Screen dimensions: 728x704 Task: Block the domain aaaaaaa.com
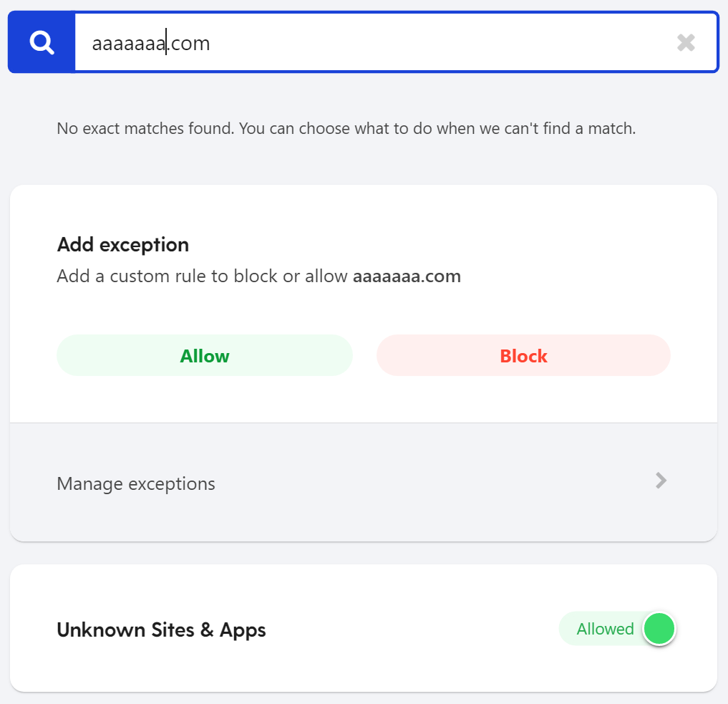pos(523,355)
